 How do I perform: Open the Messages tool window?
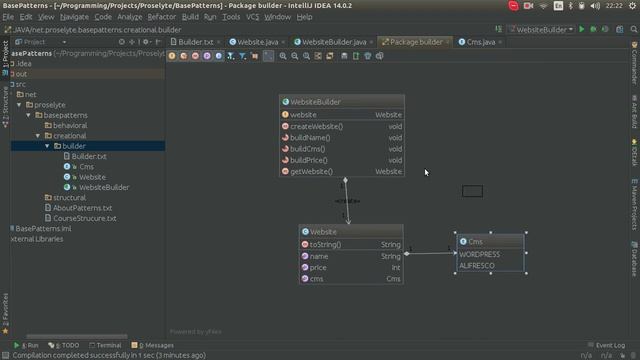click(x=153, y=345)
